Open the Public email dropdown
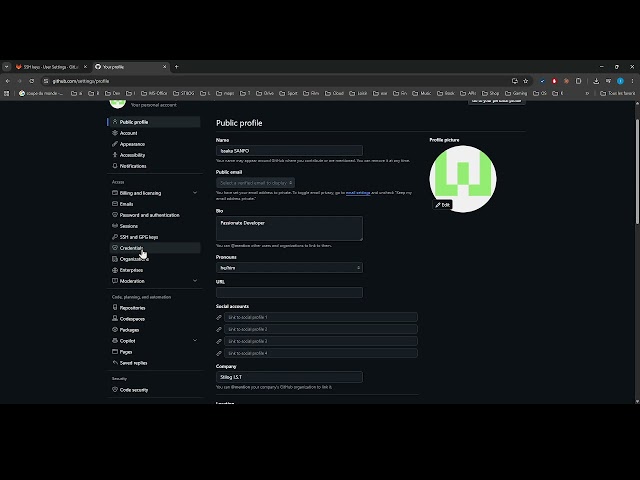This screenshot has width=640, height=480. tap(256, 183)
